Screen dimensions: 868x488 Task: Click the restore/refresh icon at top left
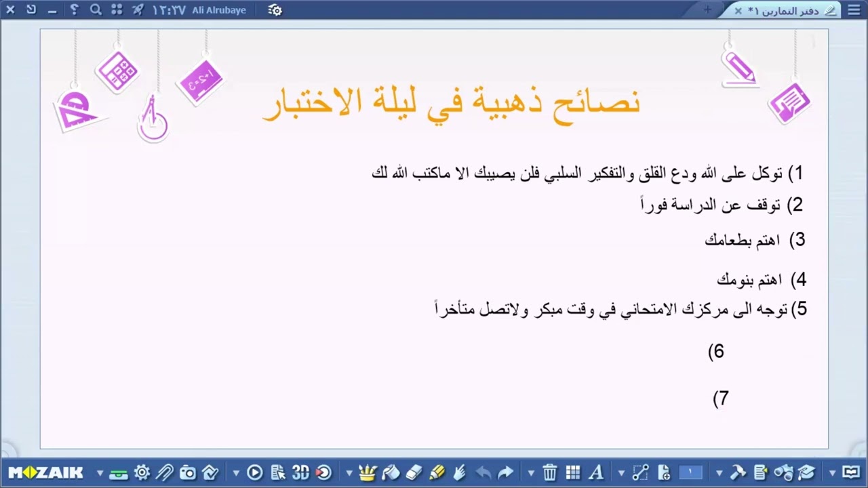(x=31, y=10)
